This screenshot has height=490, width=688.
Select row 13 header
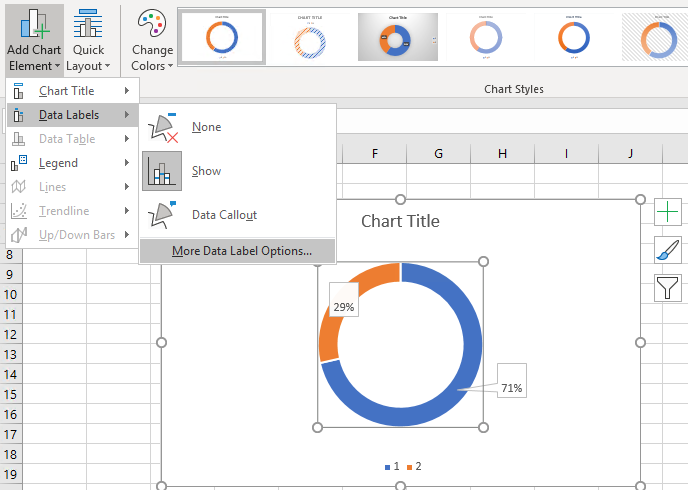[x=11, y=354]
